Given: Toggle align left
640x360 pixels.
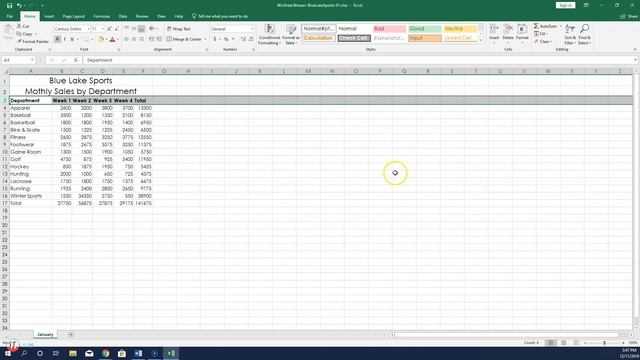Looking at the screenshot, I should tap(127, 39).
